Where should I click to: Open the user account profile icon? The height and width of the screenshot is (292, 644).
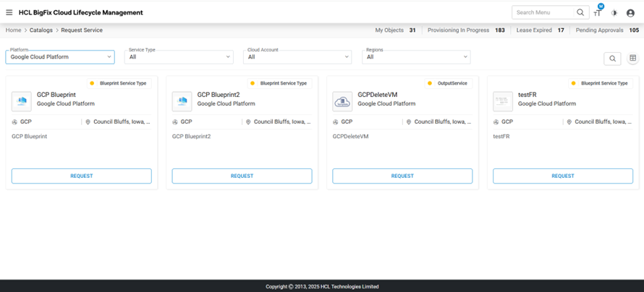click(630, 13)
